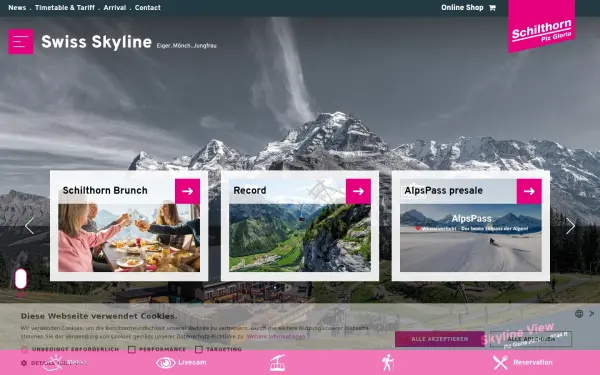Click the 'Diese Webseite verwendet Cookies.' heading
The image size is (600, 375).
[99, 316]
